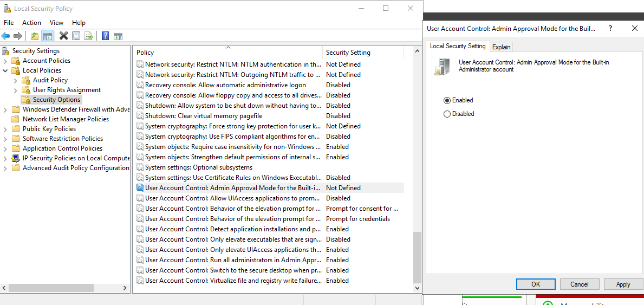Expand the User Rights Assignment node
The width and height of the screenshot is (644, 305).
click(16, 90)
